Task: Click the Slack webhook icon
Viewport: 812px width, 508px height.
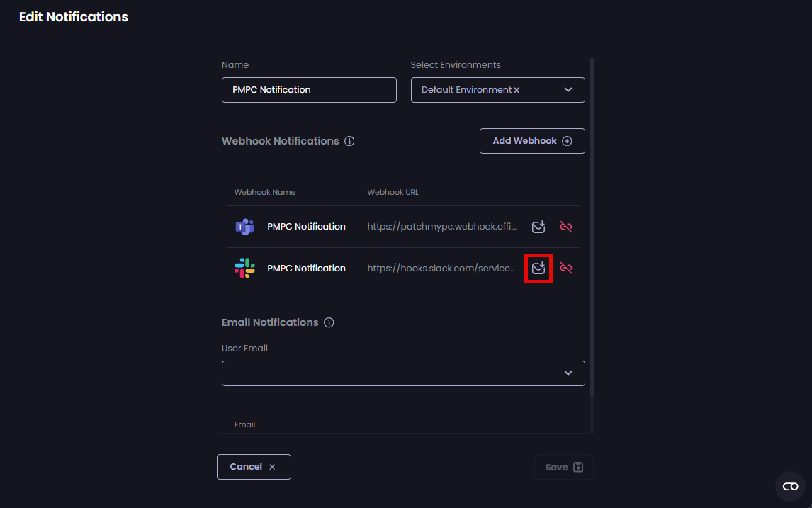Action: point(244,268)
